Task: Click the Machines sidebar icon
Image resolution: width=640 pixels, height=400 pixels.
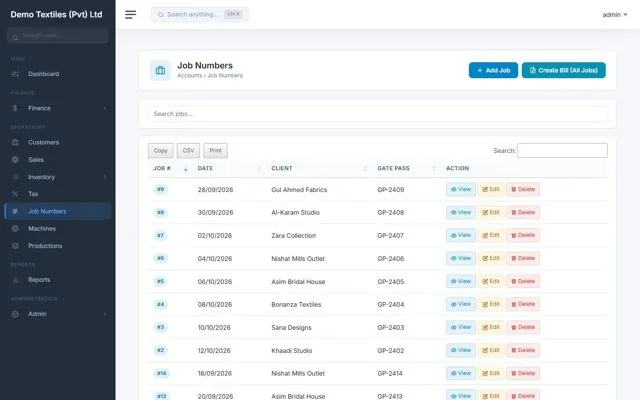Action: pyautogui.click(x=15, y=229)
